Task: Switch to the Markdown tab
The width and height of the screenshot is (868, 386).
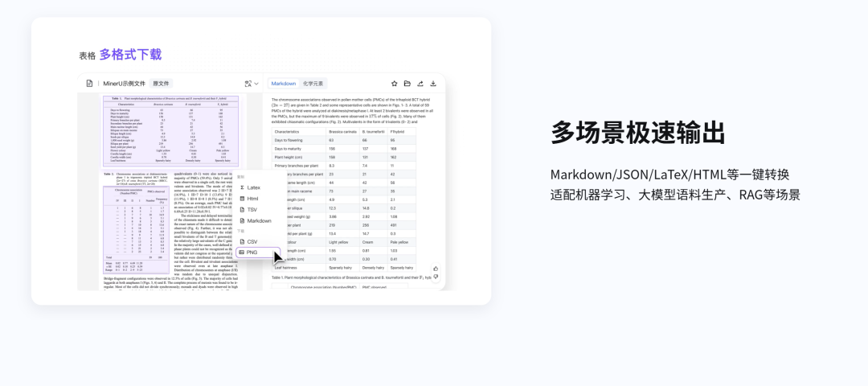Action: (283, 84)
